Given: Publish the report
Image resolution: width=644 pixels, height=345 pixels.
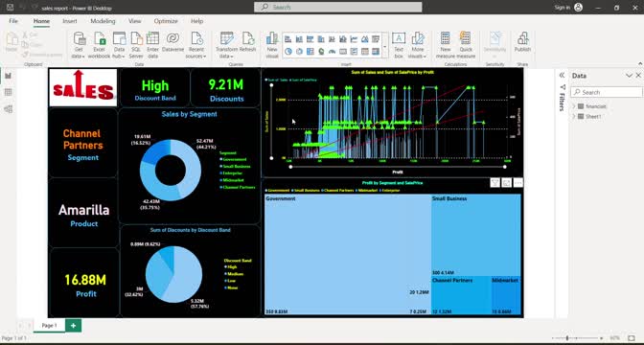Looking at the screenshot, I should coord(522,42).
